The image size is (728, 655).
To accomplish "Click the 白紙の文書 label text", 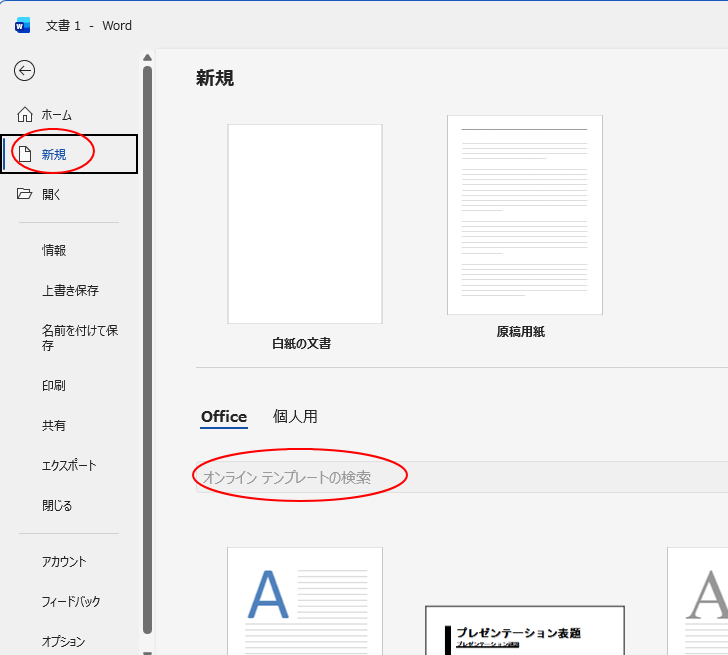I will pos(301,344).
